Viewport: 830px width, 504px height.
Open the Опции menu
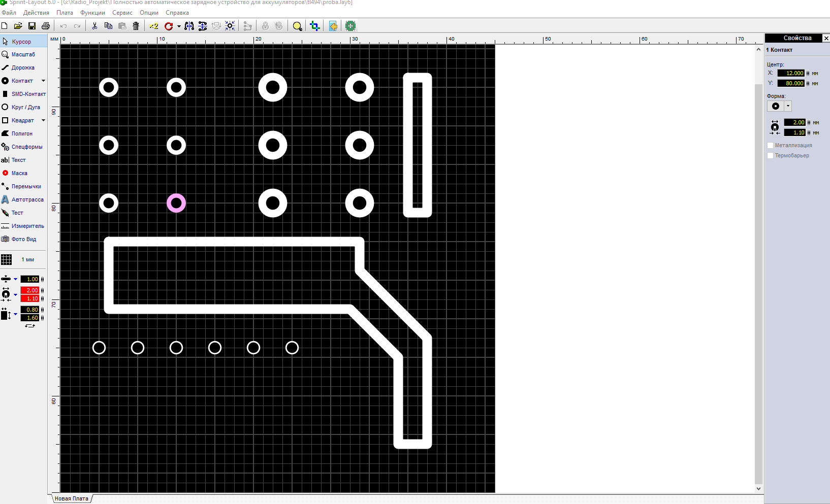149,13
